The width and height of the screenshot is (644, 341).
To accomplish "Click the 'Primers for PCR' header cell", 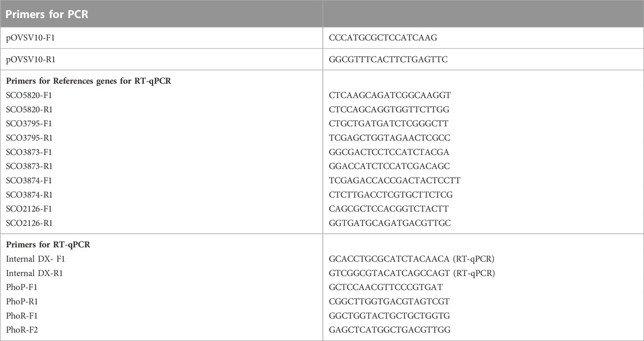I will [161, 13].
